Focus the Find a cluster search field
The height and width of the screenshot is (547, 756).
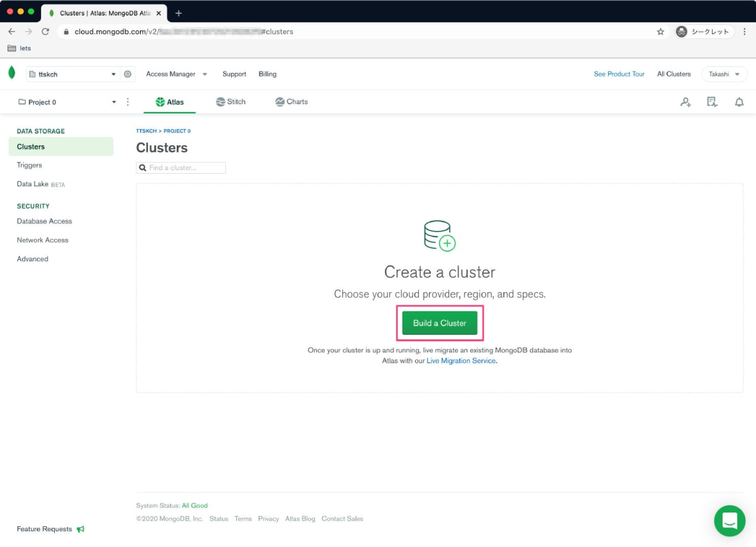pos(181,168)
